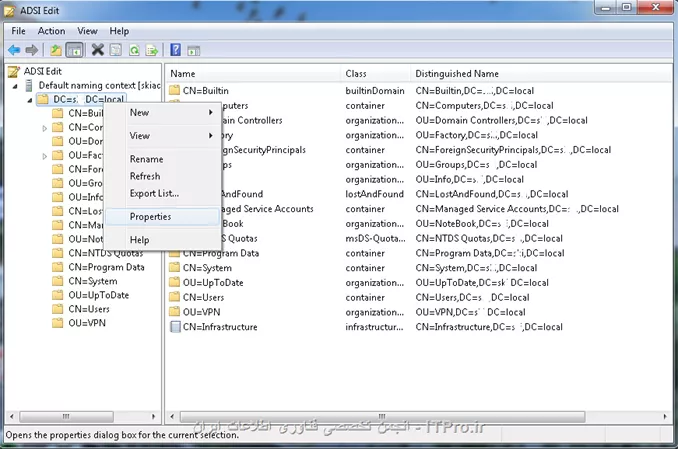Click the tree pane horizontal scrollbar thumb

[67, 417]
